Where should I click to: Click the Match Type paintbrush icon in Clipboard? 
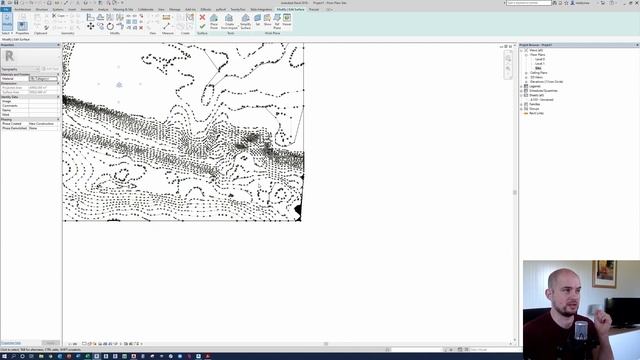46,27
